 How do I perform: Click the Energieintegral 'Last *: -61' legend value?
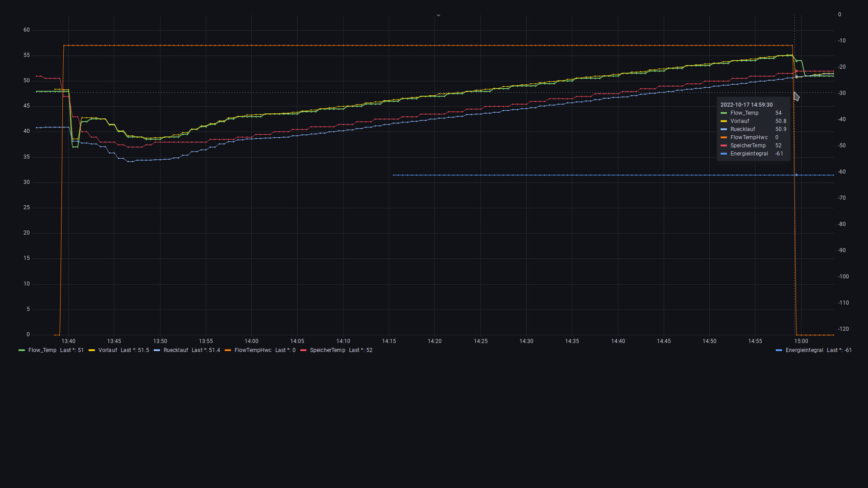pos(839,350)
